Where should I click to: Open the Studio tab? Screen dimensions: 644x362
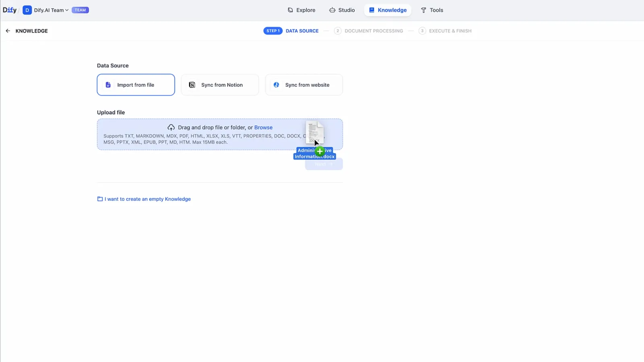point(342,10)
